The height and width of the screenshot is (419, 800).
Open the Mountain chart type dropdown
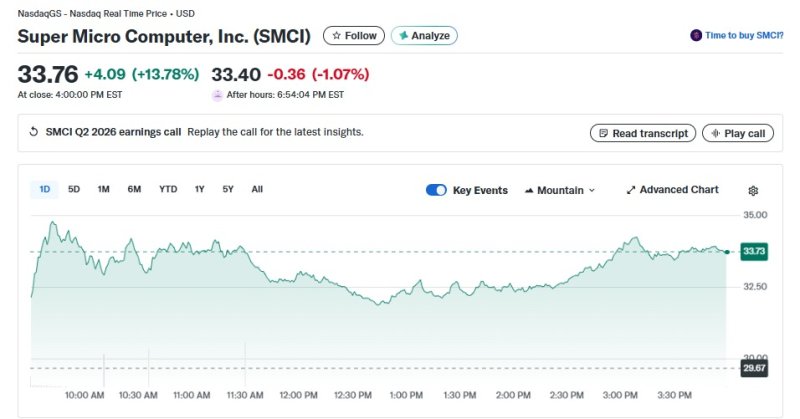click(x=559, y=190)
